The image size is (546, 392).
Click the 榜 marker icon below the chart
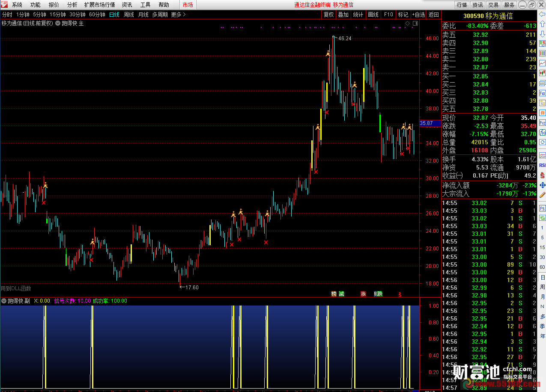point(334,294)
